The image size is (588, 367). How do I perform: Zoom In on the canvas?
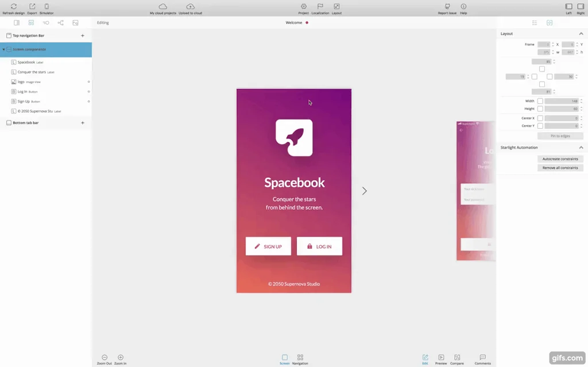[120, 357]
